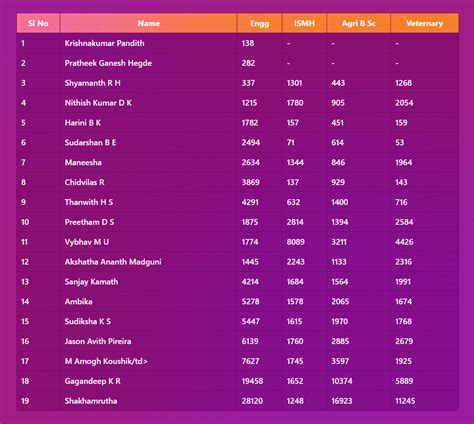The width and height of the screenshot is (474, 424).
Task: Click Engg rank 1215
Action: [x=249, y=103]
